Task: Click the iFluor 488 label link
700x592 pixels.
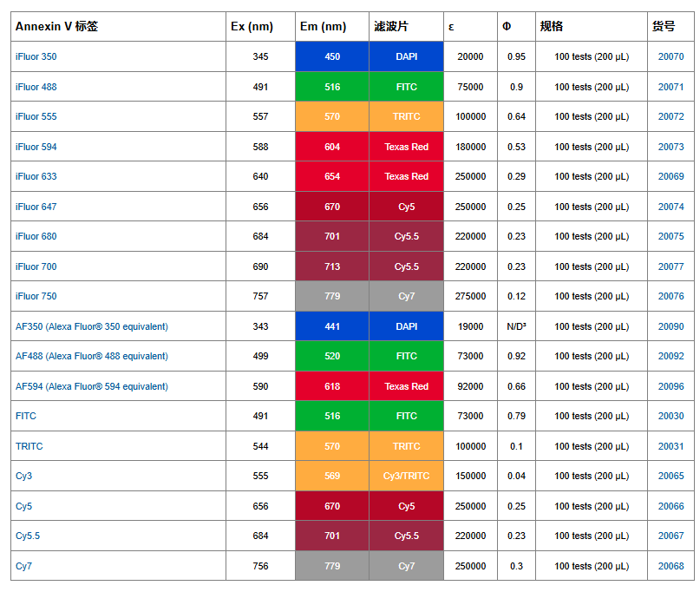Action: [x=36, y=87]
